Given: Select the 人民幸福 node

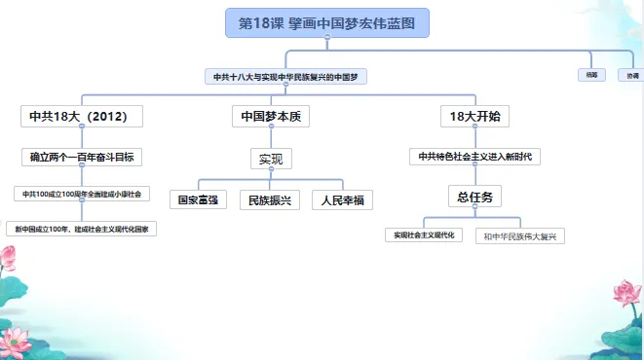Looking at the screenshot, I should 342,200.
